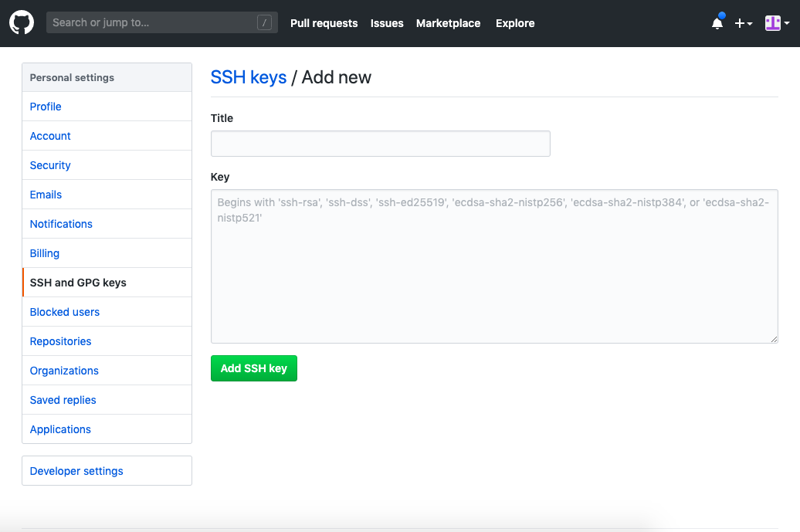Focus the Search or jump to field
This screenshot has width=800, height=532.
161,22
